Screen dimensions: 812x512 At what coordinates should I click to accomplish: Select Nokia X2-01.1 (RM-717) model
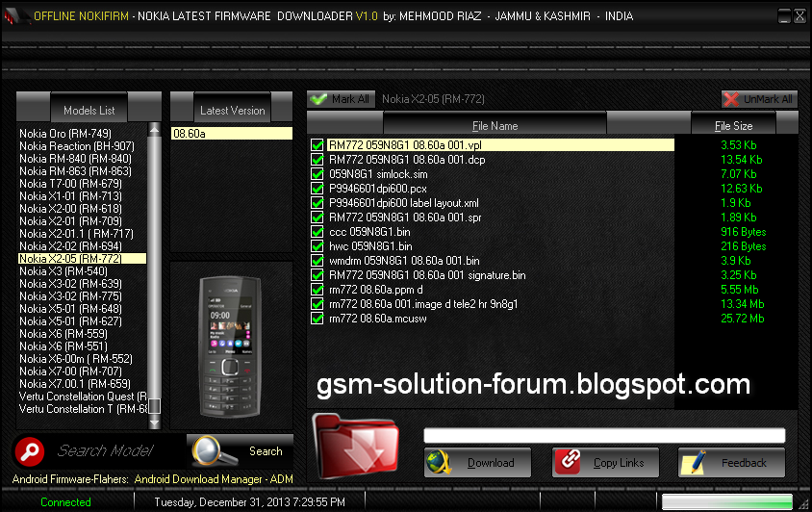[x=83, y=234]
